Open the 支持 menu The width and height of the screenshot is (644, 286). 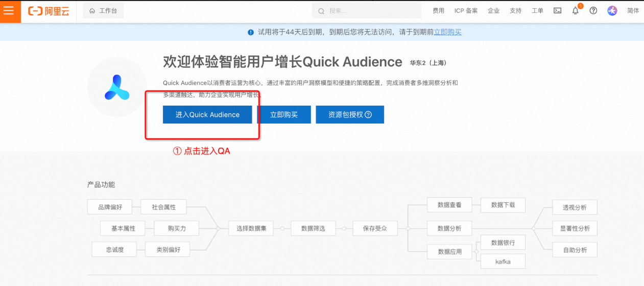click(x=515, y=11)
